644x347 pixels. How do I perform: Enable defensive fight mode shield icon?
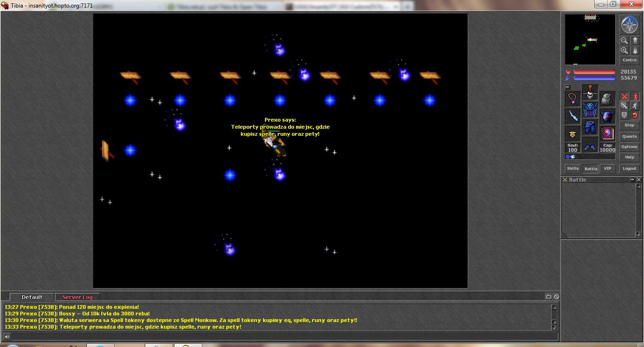(x=624, y=115)
